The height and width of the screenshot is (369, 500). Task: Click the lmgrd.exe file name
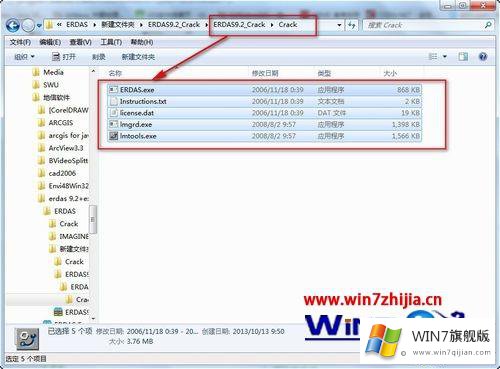[136, 124]
